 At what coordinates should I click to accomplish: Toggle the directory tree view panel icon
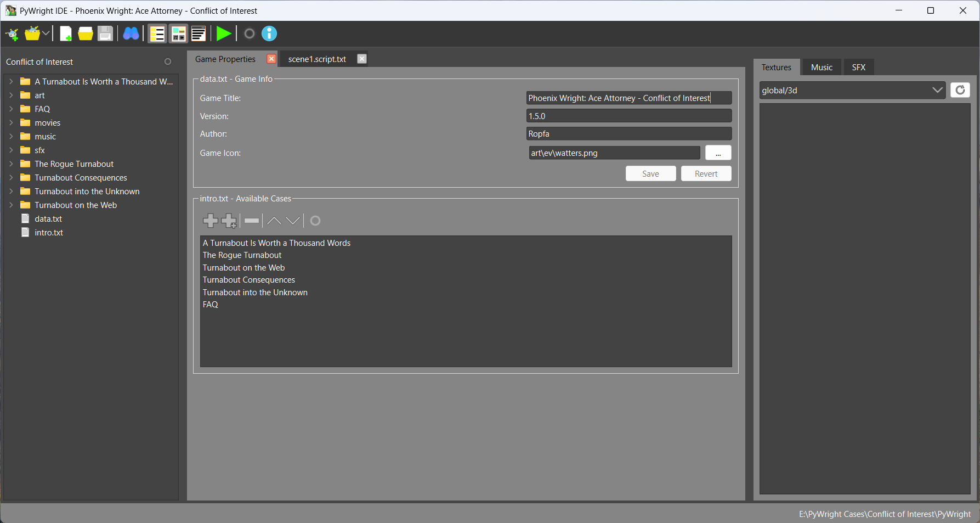pyautogui.click(x=157, y=34)
